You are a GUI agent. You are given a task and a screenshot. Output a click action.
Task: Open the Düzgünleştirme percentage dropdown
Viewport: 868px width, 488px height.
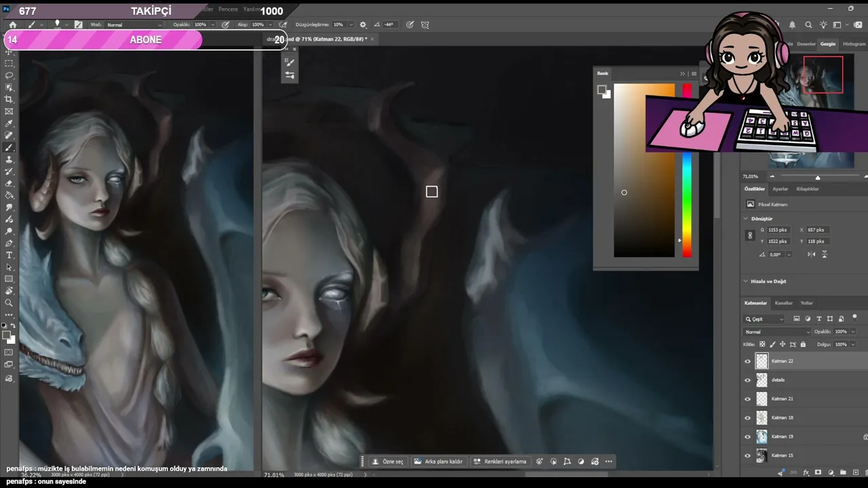[350, 24]
